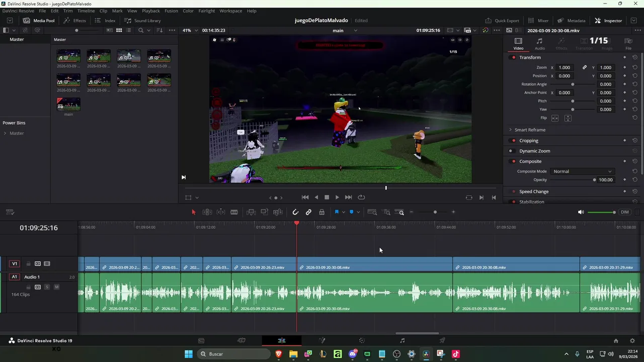The width and height of the screenshot is (644, 362).
Task: Click the Quick Export button
Action: coord(502,21)
